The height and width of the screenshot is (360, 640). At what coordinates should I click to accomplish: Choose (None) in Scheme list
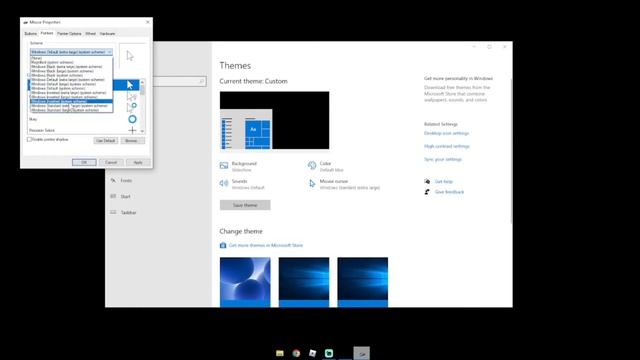[x=71, y=58]
